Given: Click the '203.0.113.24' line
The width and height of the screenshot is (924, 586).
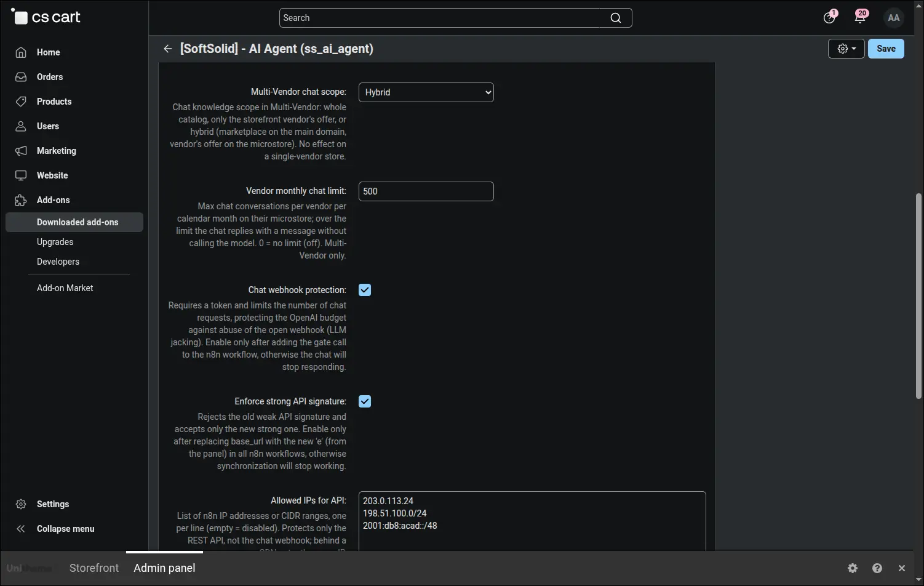Looking at the screenshot, I should (x=388, y=501).
